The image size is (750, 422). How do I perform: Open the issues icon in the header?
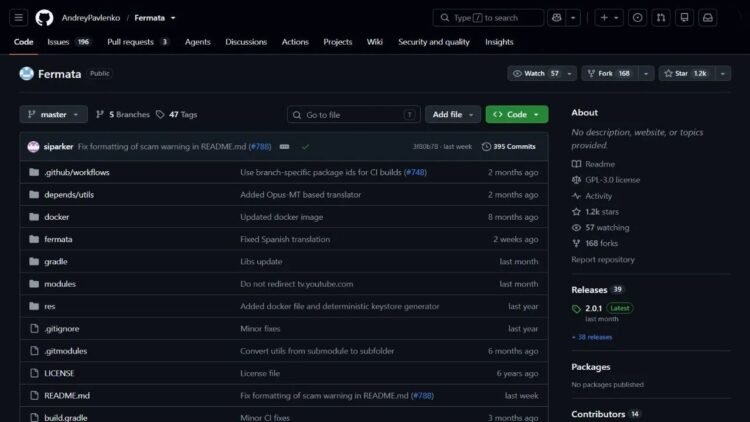[x=637, y=18]
